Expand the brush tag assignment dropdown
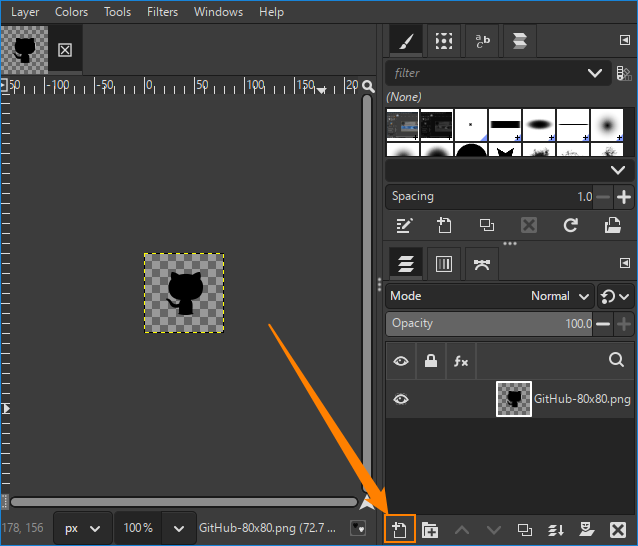 (618, 170)
